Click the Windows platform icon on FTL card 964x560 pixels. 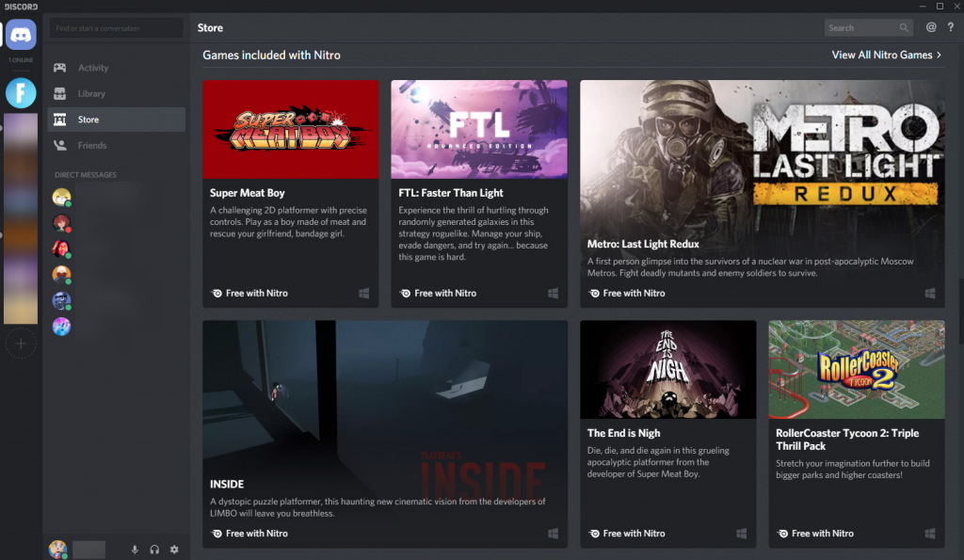tap(554, 293)
